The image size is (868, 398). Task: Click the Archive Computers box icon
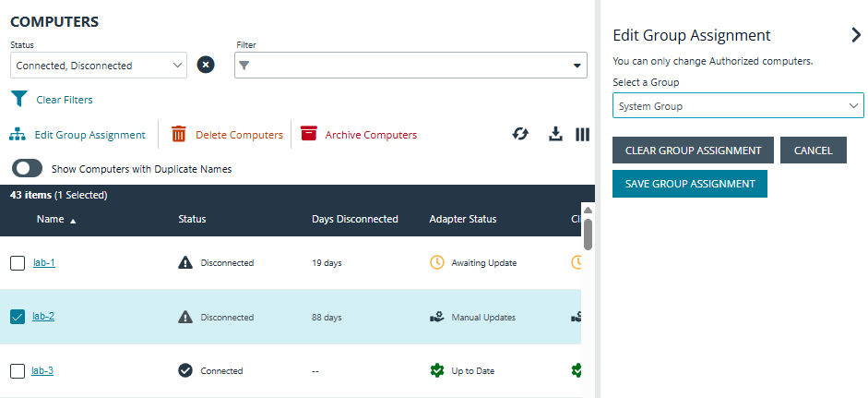pos(309,134)
